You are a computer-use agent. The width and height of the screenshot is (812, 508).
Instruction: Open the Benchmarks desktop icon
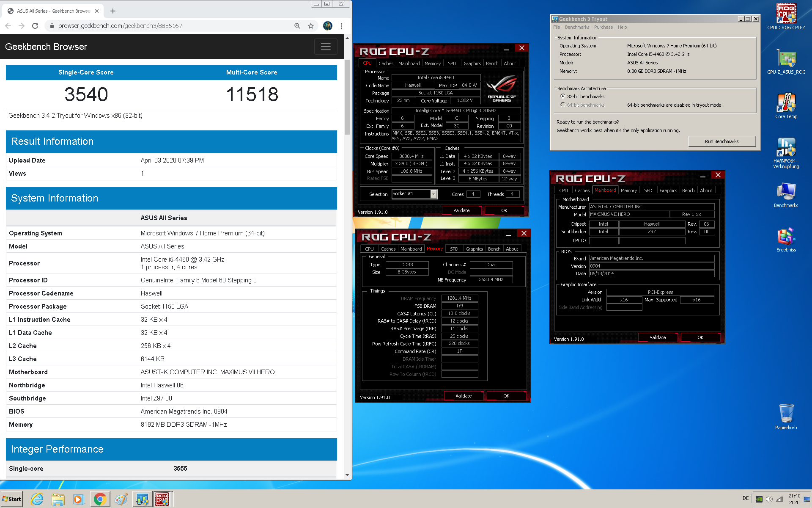786,195
